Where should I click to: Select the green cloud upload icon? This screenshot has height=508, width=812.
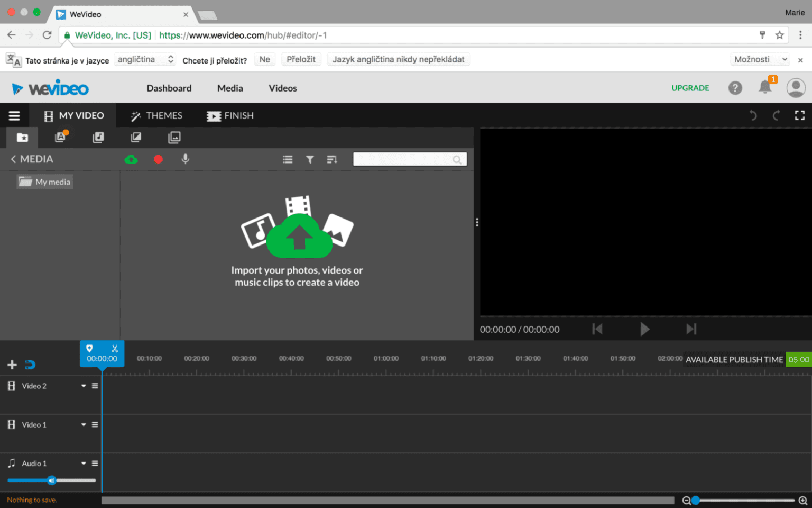[131, 159]
